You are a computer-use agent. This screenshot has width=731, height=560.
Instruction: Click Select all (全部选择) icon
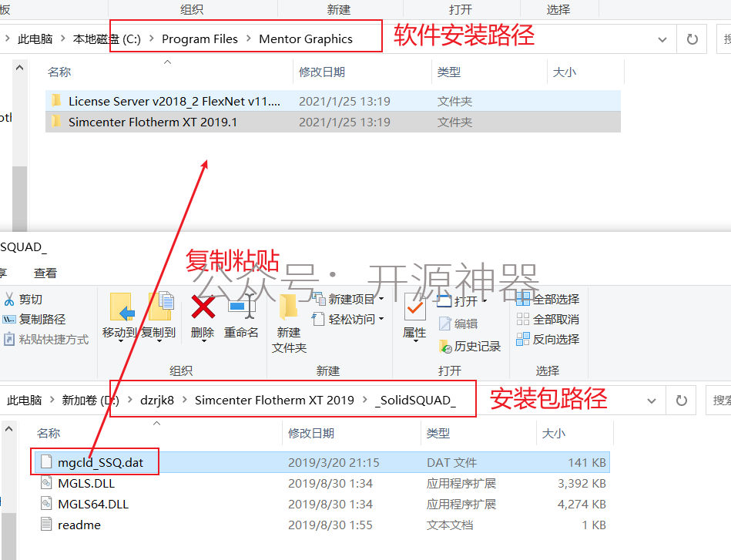[x=522, y=299]
